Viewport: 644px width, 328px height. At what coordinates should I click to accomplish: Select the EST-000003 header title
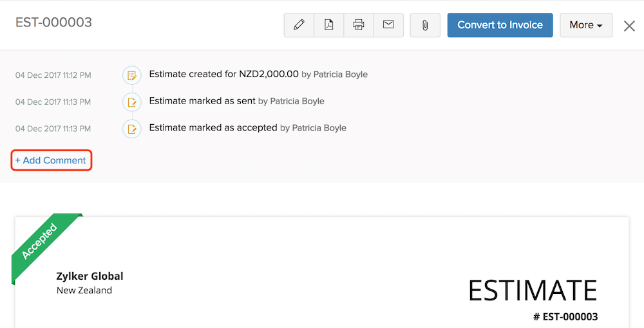[x=53, y=23]
